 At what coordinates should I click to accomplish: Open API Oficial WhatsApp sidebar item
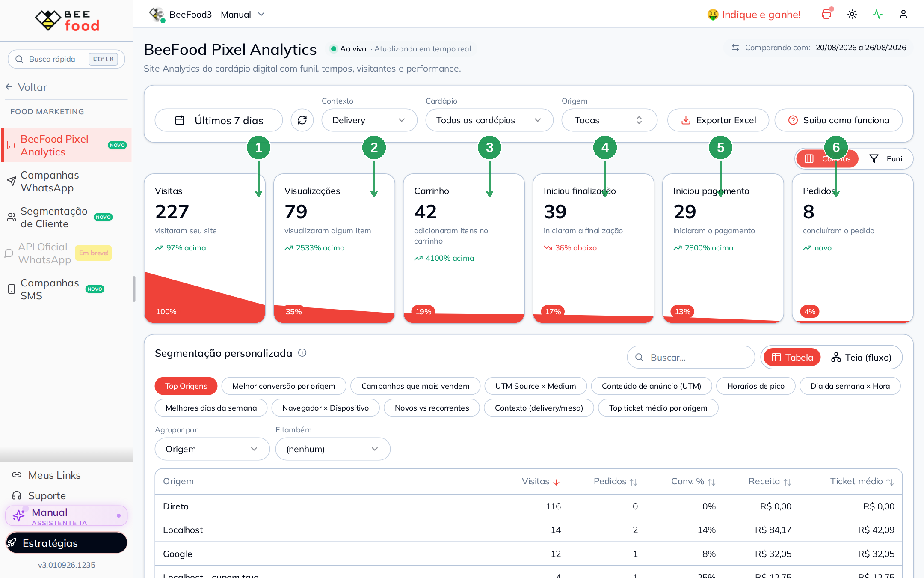[66, 253]
